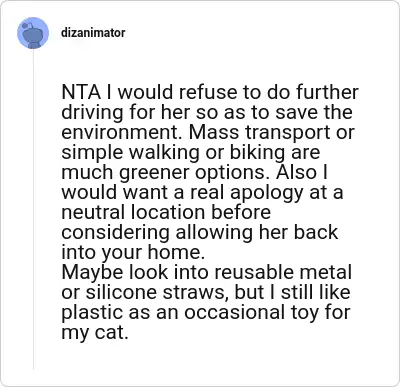Click the words "but I still like"
This screenshot has height=387, width=400.
[x=292, y=292]
